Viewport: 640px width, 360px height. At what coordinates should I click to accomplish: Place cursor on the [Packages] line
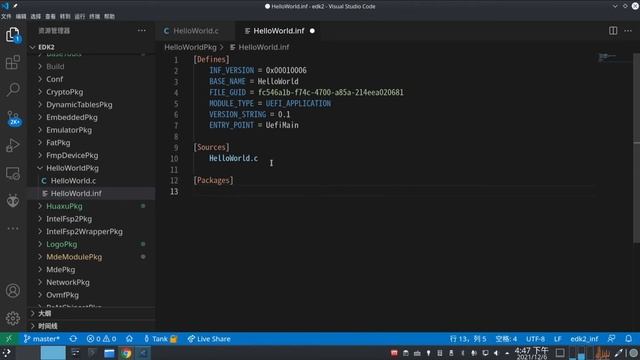click(213, 180)
